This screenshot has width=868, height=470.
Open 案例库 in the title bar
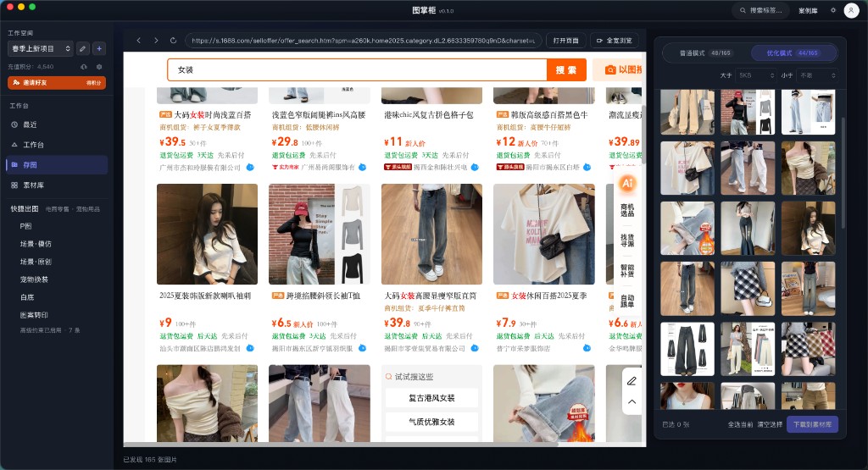[808, 10]
